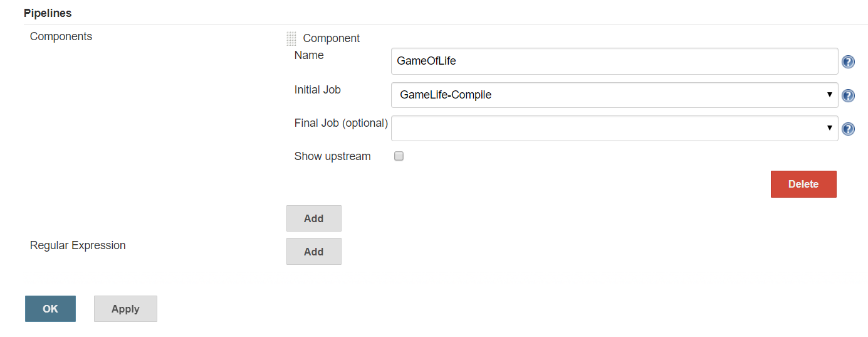
Task: Add a Regular Expression entry
Action: tap(313, 251)
